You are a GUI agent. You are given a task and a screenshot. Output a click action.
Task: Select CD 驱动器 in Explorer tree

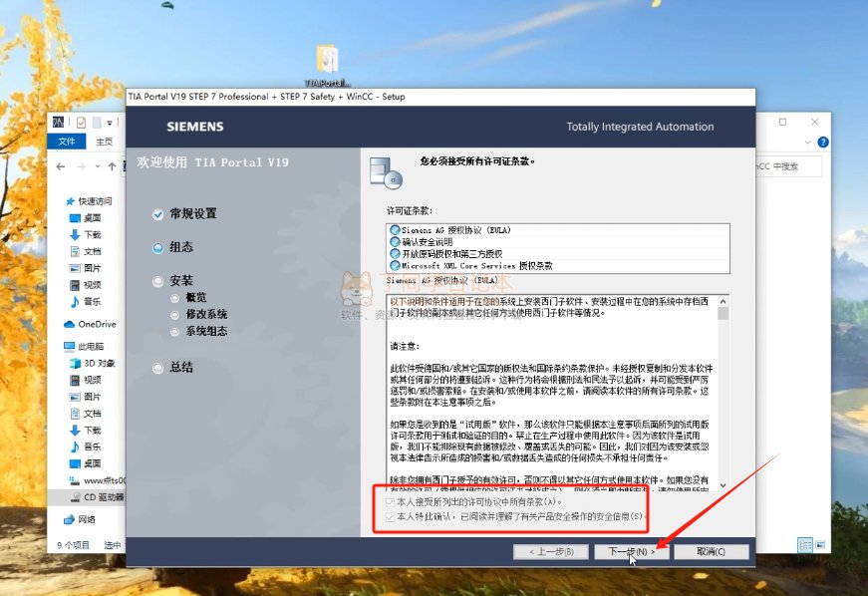(98, 497)
